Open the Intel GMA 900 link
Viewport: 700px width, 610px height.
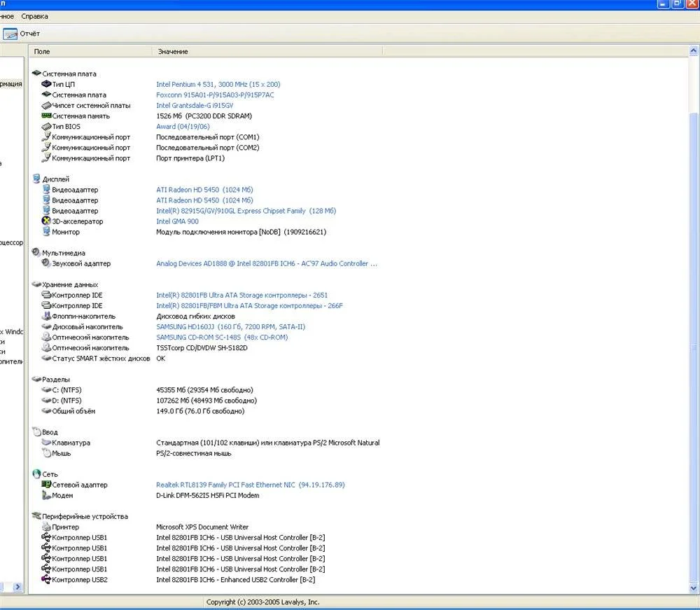177,221
